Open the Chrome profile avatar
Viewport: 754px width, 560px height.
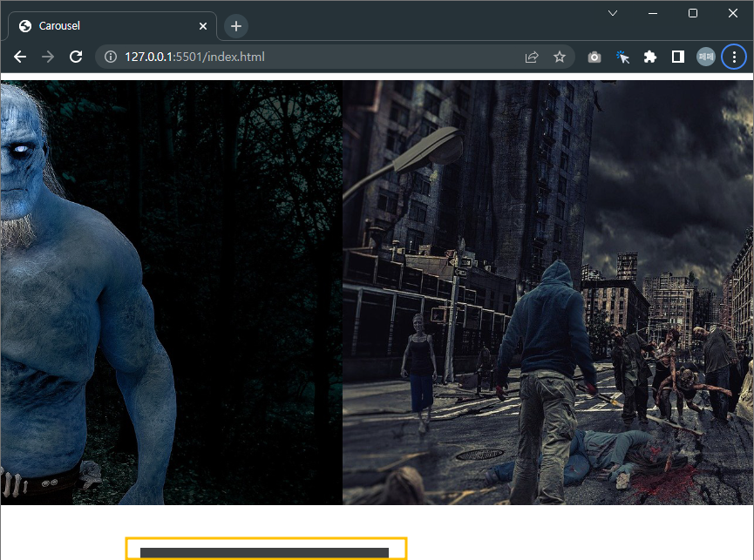tap(706, 57)
